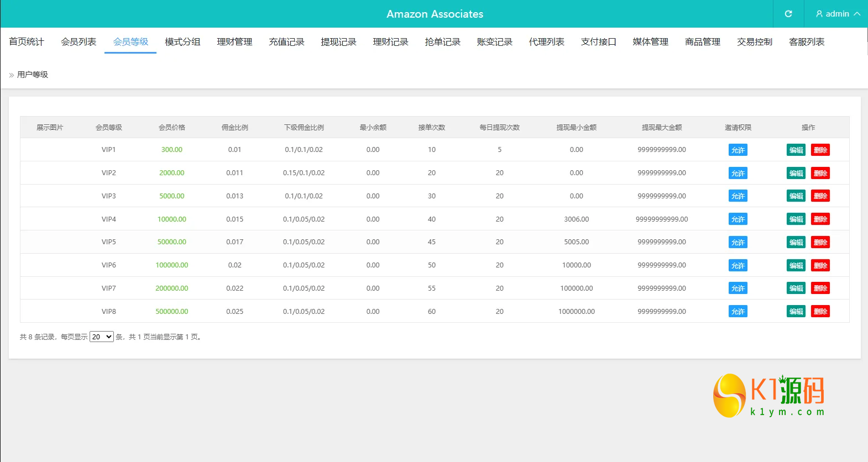
Task: Click 允许 button in VIP4 row
Action: [738, 219]
